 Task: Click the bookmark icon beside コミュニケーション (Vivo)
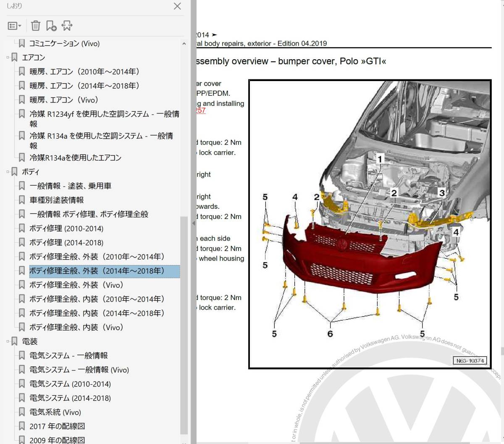pyautogui.click(x=22, y=43)
